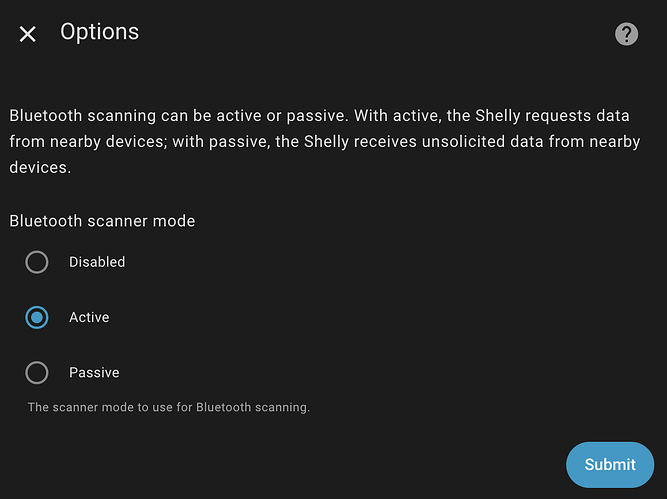Click the phrase "for Bluetooth scanning" in helper text
The width and height of the screenshot is (667, 499).
pos(251,407)
